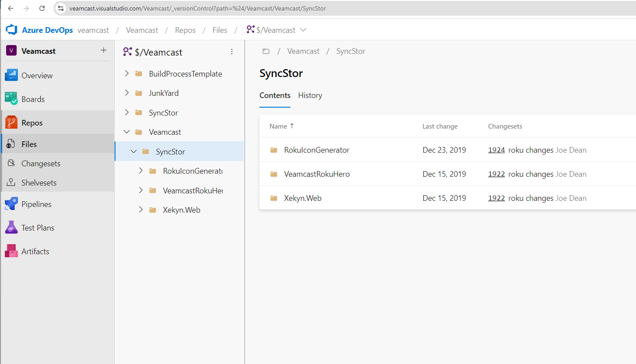Open the Test Plans flask icon
636x364 pixels.
point(11,227)
